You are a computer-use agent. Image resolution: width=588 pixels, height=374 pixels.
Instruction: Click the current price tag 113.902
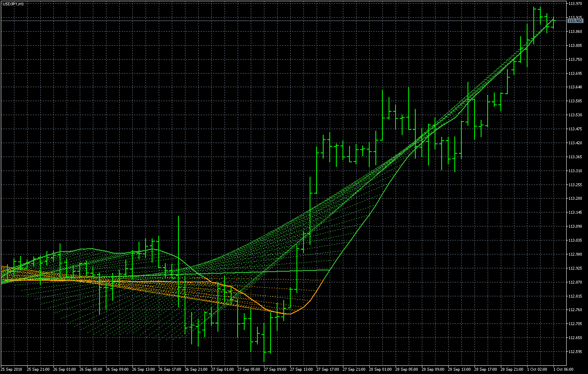click(575, 21)
